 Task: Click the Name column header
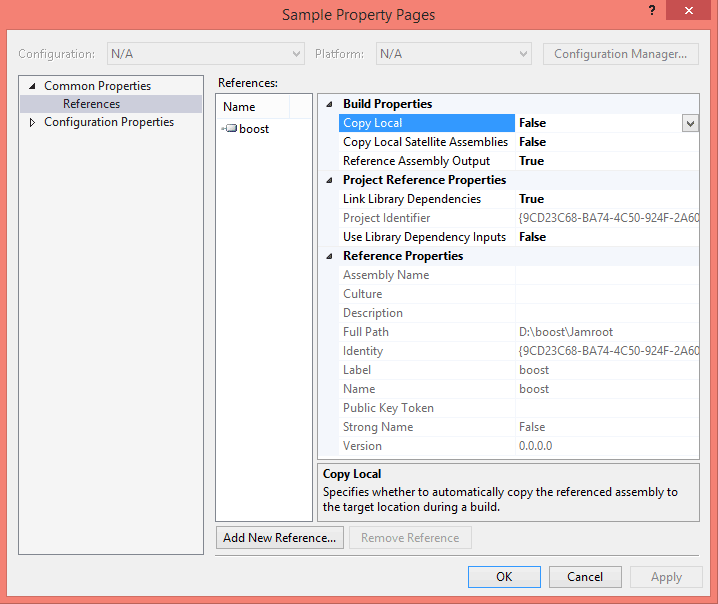pyautogui.click(x=253, y=107)
